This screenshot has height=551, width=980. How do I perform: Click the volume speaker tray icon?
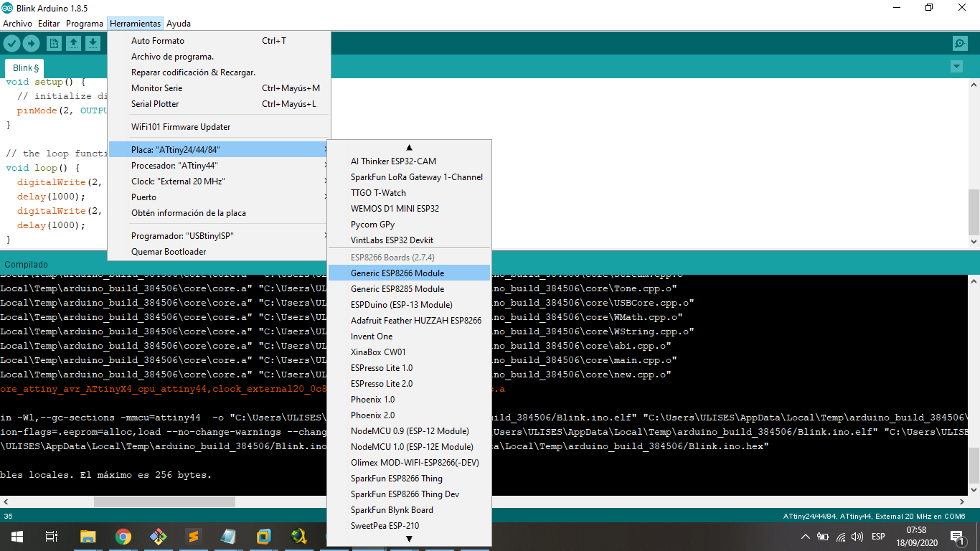pos(857,537)
